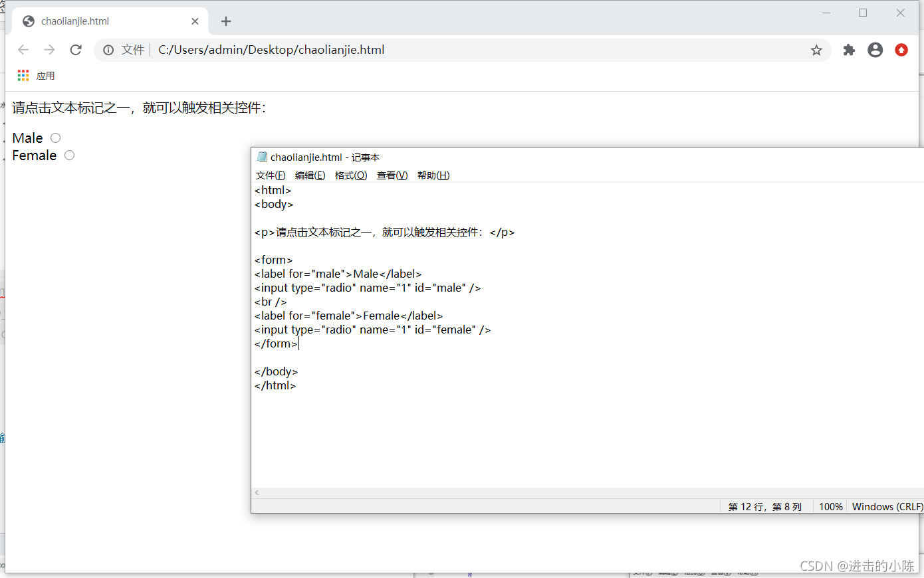Click the Female label text on the page

coord(35,155)
